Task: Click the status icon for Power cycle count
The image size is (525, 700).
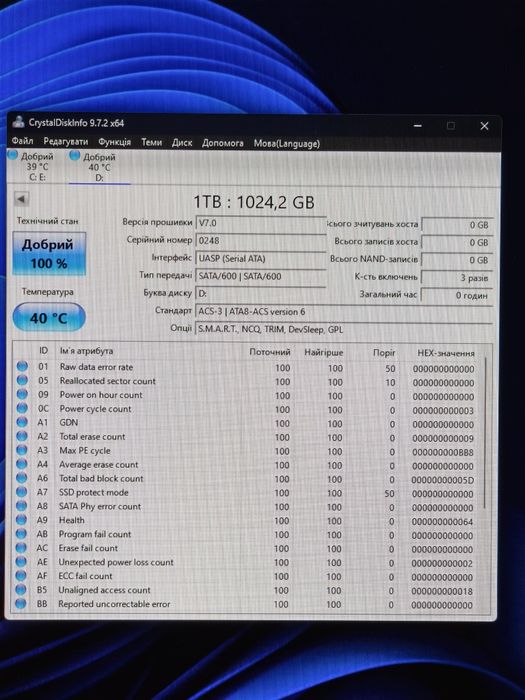Action: pos(22,408)
